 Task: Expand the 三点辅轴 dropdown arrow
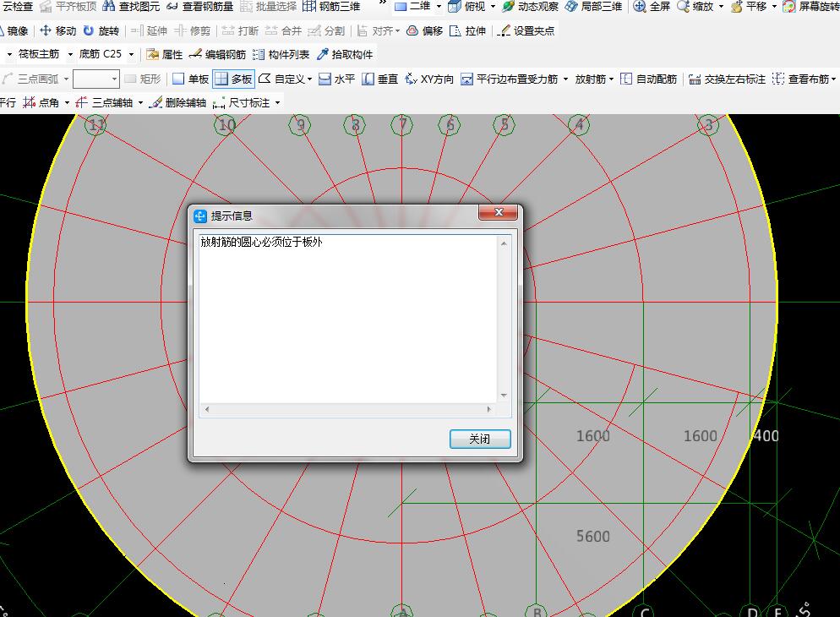[140, 102]
